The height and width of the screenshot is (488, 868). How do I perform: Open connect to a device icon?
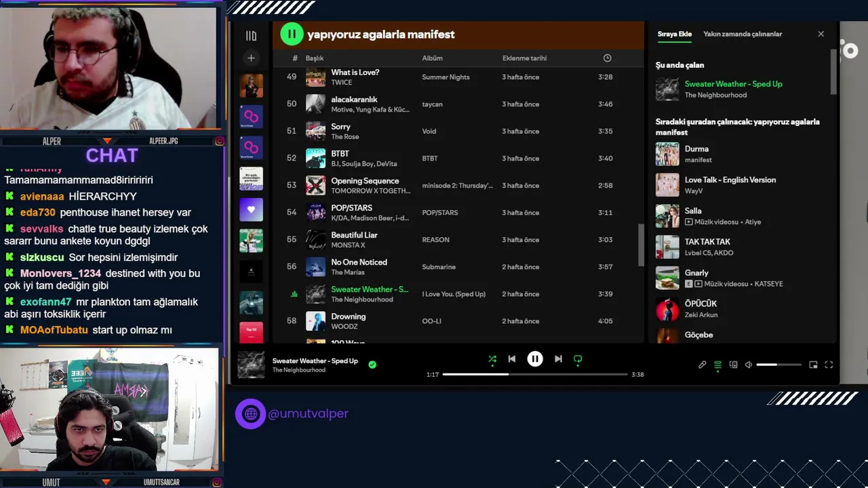click(733, 365)
